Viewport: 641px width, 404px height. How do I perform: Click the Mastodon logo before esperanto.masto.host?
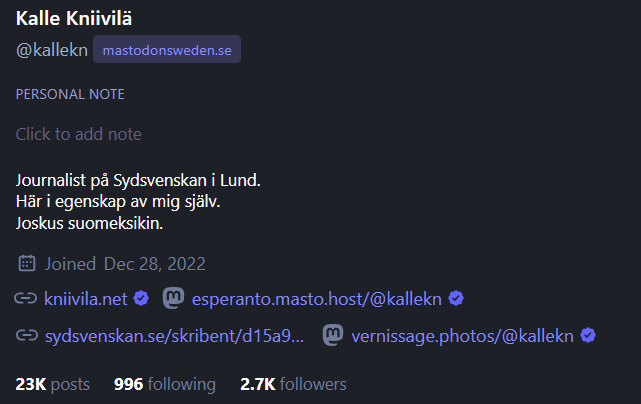point(173,298)
